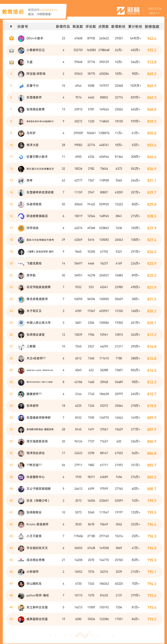Click the 巨量千川 bar-chart avatar icon
The image size is (167, 644).
pos(21,86)
